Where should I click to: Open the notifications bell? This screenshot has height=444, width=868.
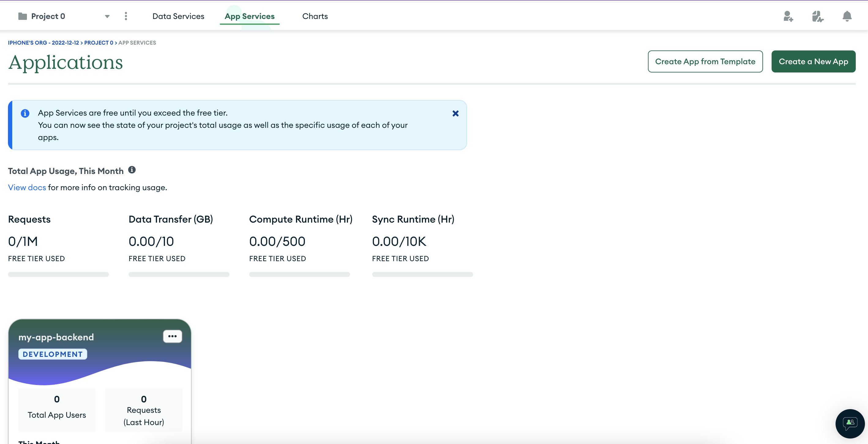[x=847, y=16]
